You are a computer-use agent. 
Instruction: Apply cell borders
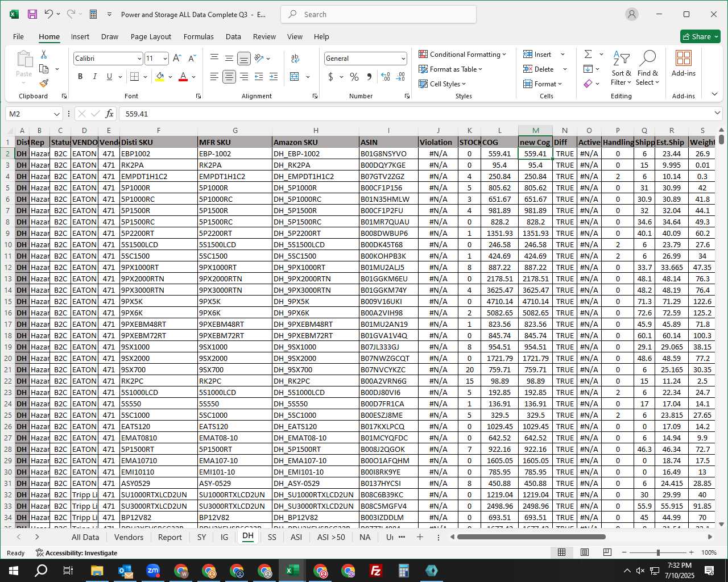click(134, 76)
